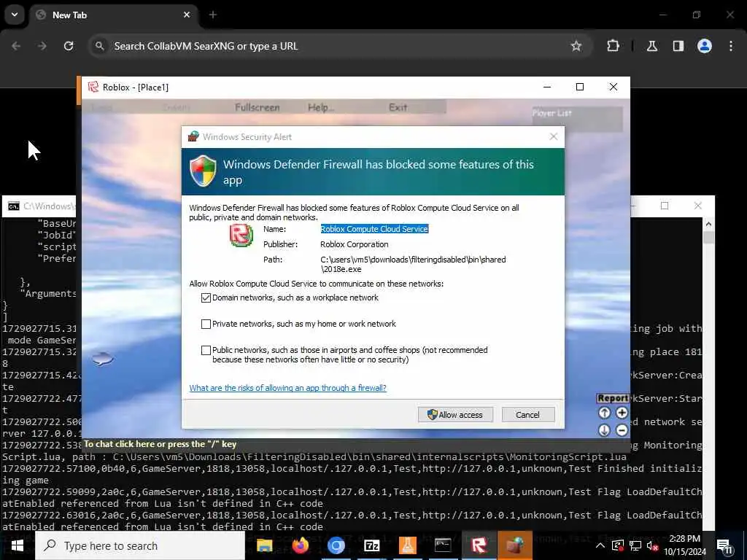747x560 pixels.
Task: Click the Roblox chat bar prompt
Action: [x=160, y=444]
